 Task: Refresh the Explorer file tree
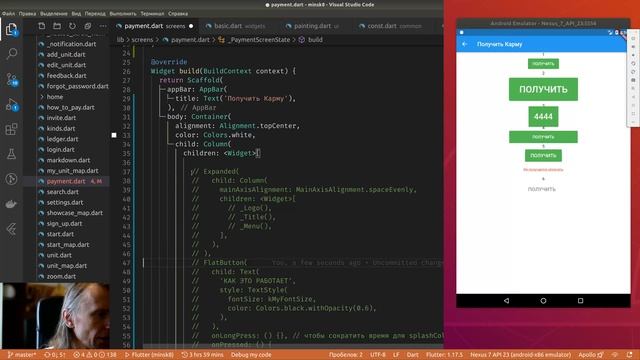72,26
